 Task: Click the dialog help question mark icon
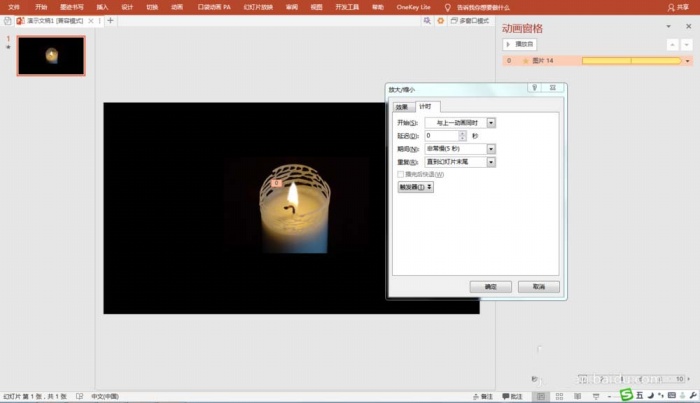click(x=536, y=88)
